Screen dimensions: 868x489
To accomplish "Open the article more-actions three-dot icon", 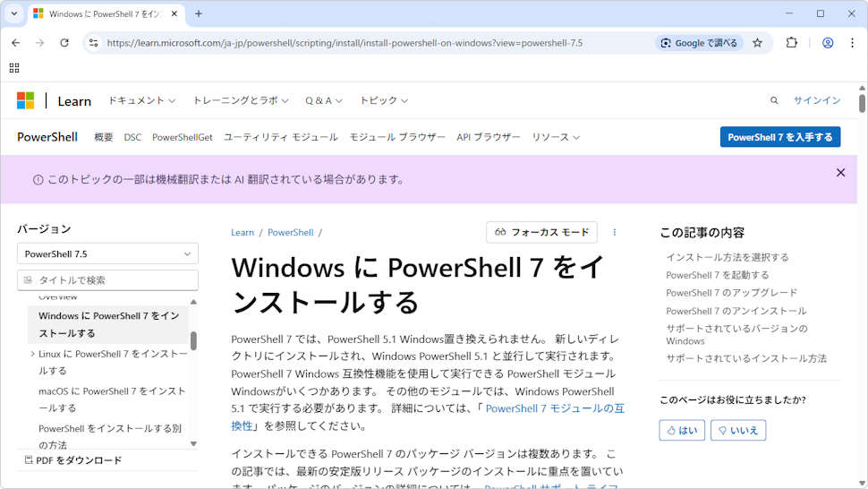I will (x=615, y=232).
